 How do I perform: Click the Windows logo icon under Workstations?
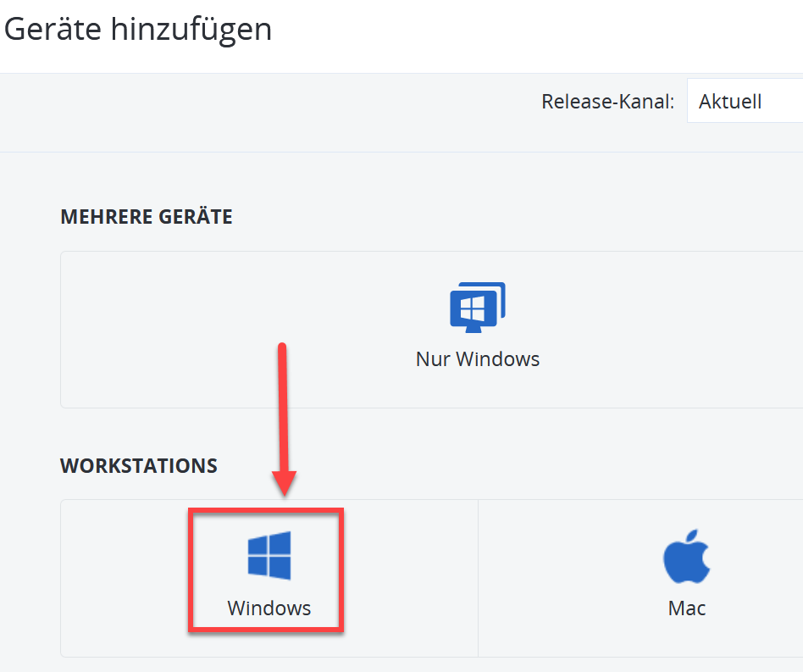point(269,555)
